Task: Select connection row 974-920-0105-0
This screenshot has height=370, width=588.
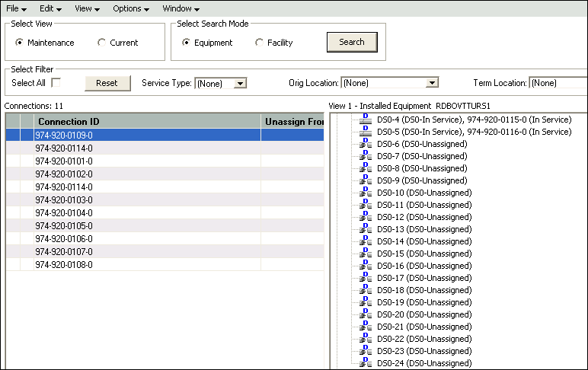Action: pos(165,225)
